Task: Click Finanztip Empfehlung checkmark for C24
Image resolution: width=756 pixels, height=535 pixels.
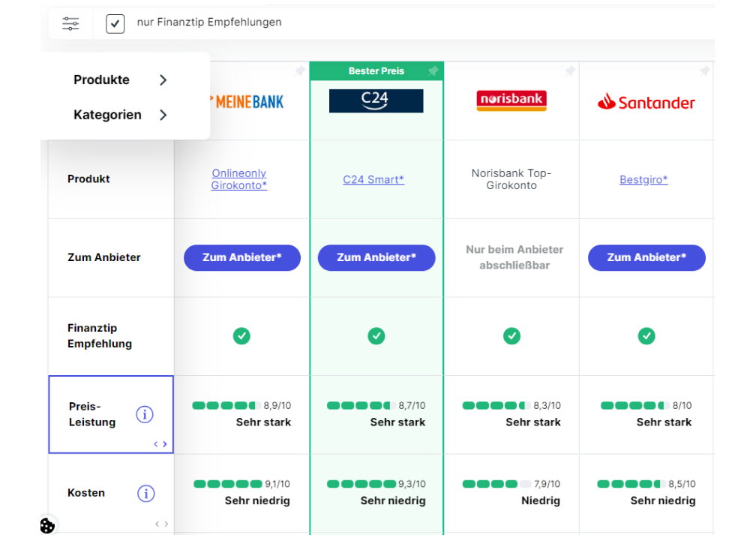Action: click(x=376, y=335)
